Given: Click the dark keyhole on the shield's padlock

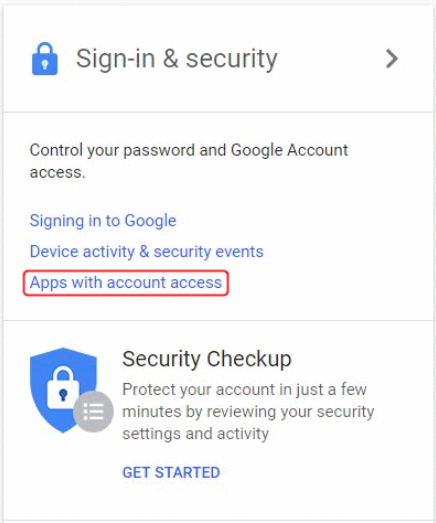Looking at the screenshot, I should (x=63, y=395).
